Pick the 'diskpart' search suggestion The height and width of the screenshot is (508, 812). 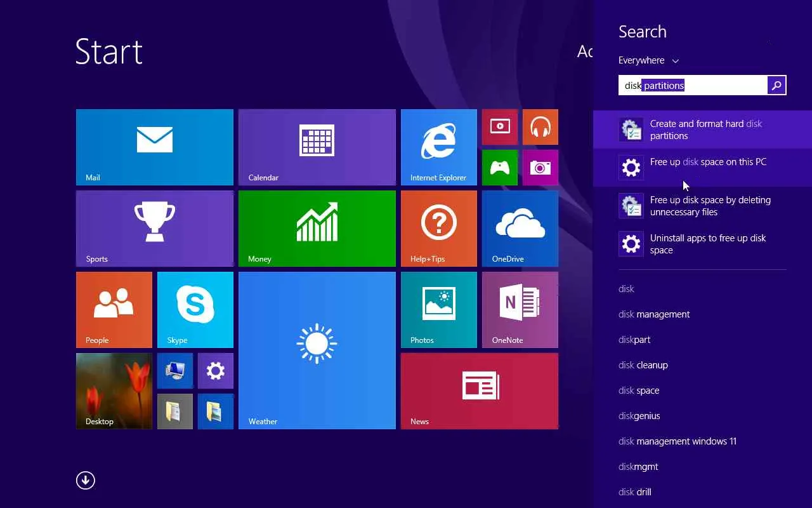[x=634, y=340]
